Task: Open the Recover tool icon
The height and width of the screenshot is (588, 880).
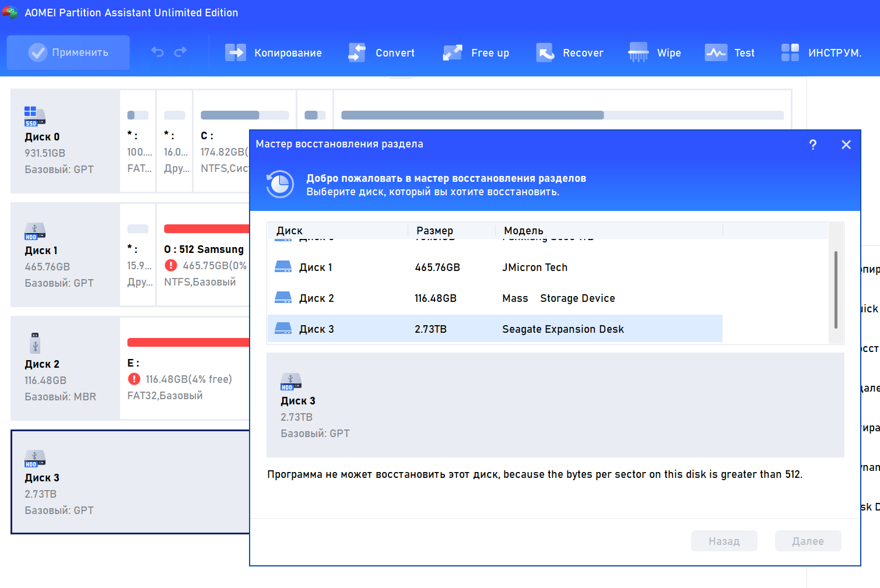Action: click(545, 52)
